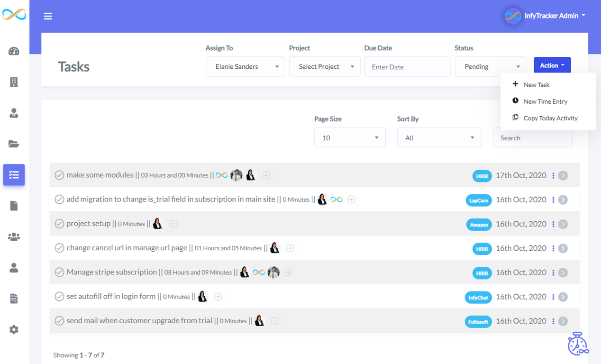Viewport: 601px width, 364px height.
Task: Open the Dashboard from the sidebar
Action: tap(14, 51)
